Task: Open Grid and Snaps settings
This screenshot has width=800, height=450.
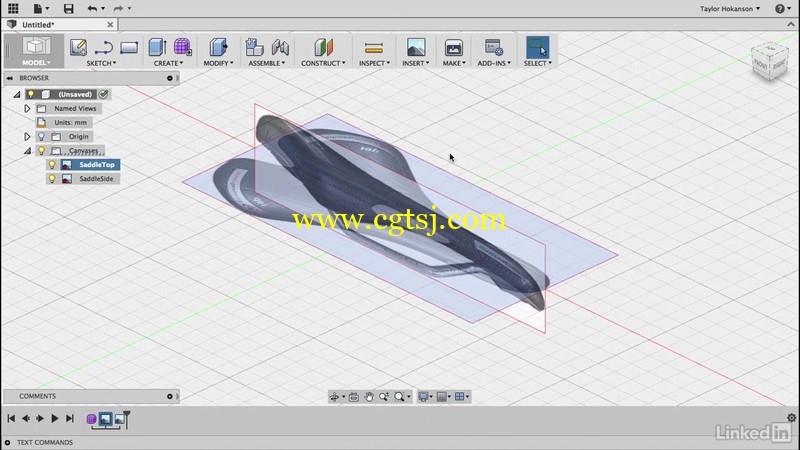Action: tap(442, 396)
